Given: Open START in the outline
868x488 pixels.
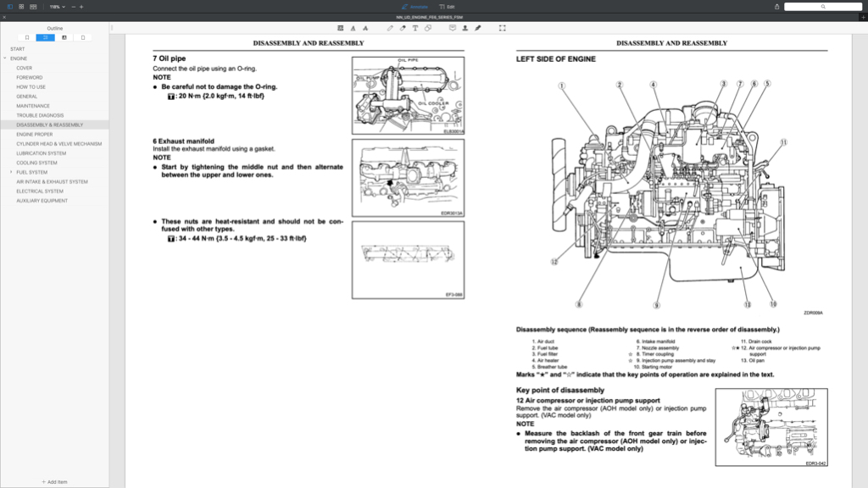Looking at the screenshot, I should tap(17, 49).
